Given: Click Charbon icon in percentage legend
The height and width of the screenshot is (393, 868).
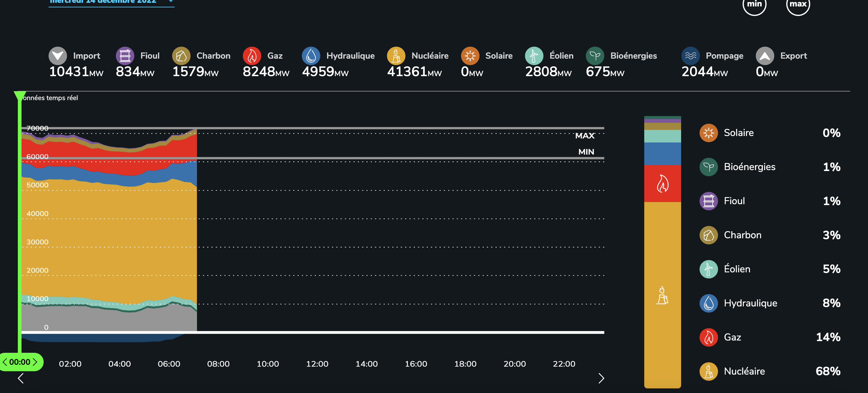Looking at the screenshot, I should (708, 235).
